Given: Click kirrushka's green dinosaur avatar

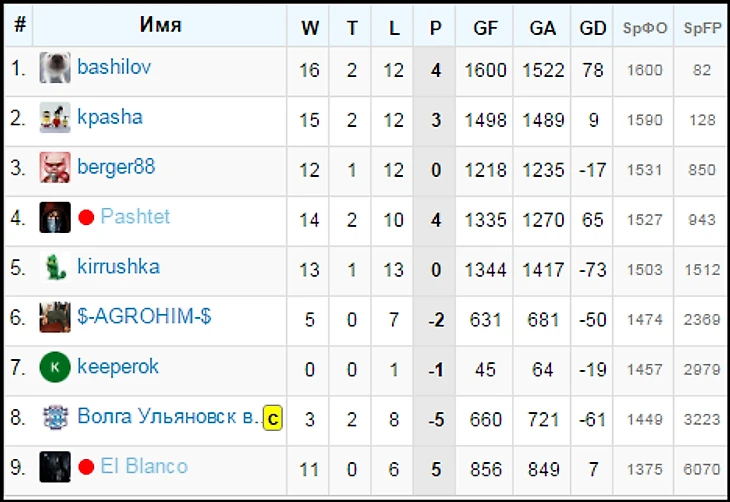Looking at the screenshot, I should 55,267.
